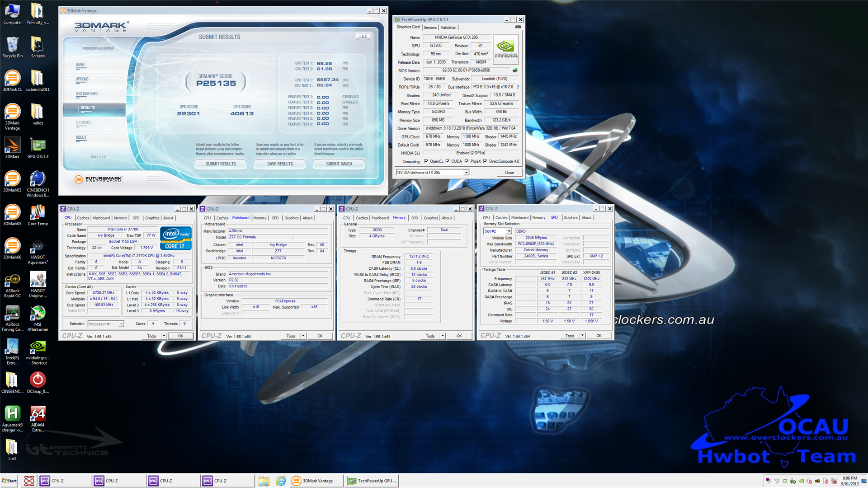Image resolution: width=868 pixels, height=488 pixels.
Task: Click the DRAM Frequency value 1271.2 MHz
Action: pos(419,257)
